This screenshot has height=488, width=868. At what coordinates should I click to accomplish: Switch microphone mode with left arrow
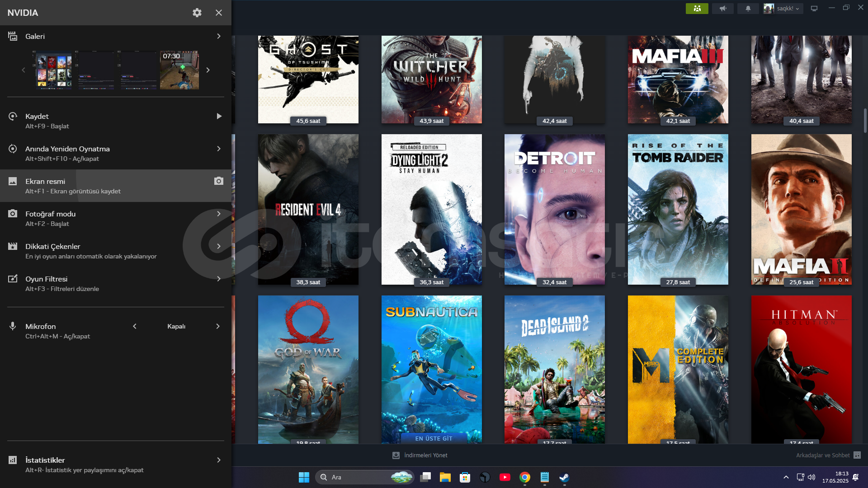click(x=135, y=326)
